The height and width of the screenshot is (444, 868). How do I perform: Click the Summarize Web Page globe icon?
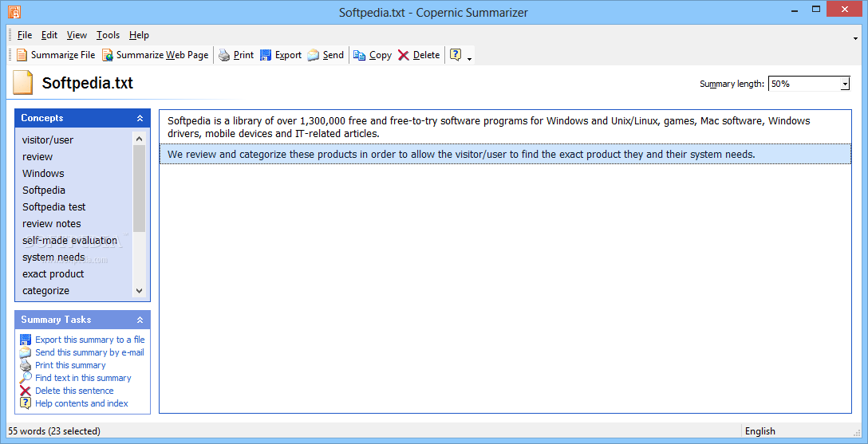108,55
